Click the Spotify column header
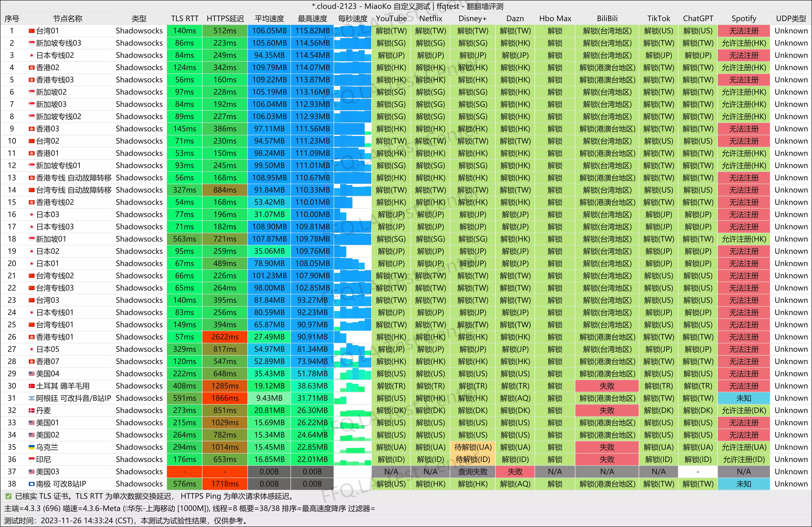The width and height of the screenshot is (812, 527). tap(743, 19)
